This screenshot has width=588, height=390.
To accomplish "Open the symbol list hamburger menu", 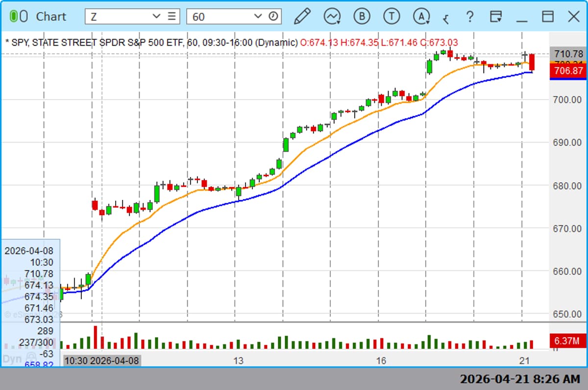I will pyautogui.click(x=172, y=16).
